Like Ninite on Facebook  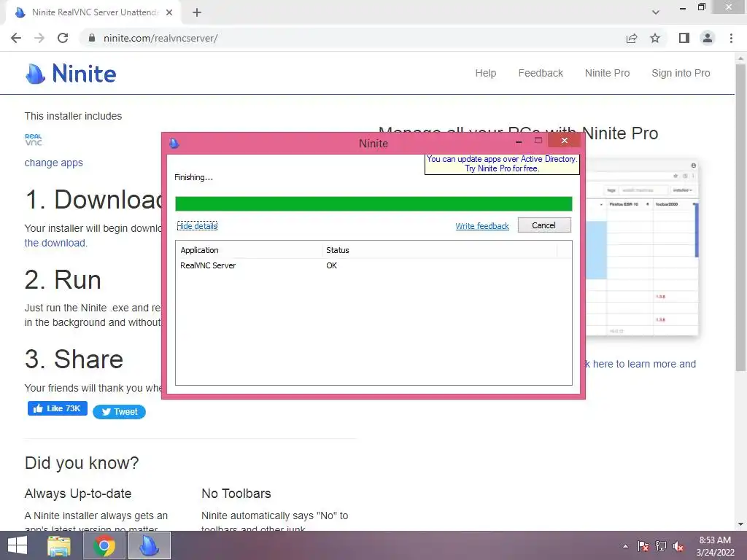pos(58,408)
